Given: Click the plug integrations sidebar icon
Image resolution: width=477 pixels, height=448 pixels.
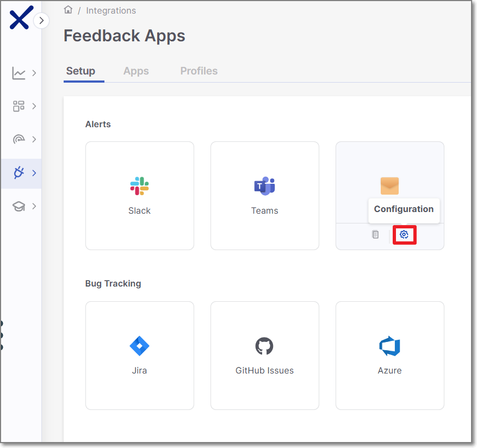Looking at the screenshot, I should coord(19,173).
